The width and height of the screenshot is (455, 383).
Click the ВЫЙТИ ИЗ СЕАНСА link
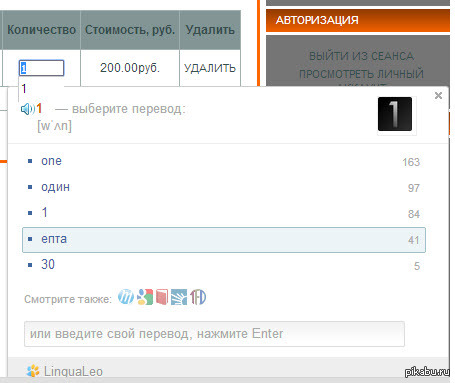click(362, 56)
